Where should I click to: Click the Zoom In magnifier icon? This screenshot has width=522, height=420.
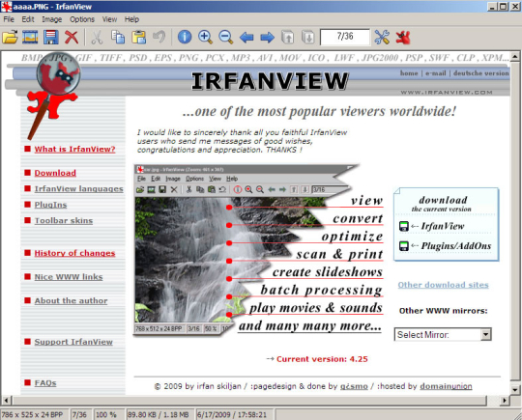(x=205, y=37)
